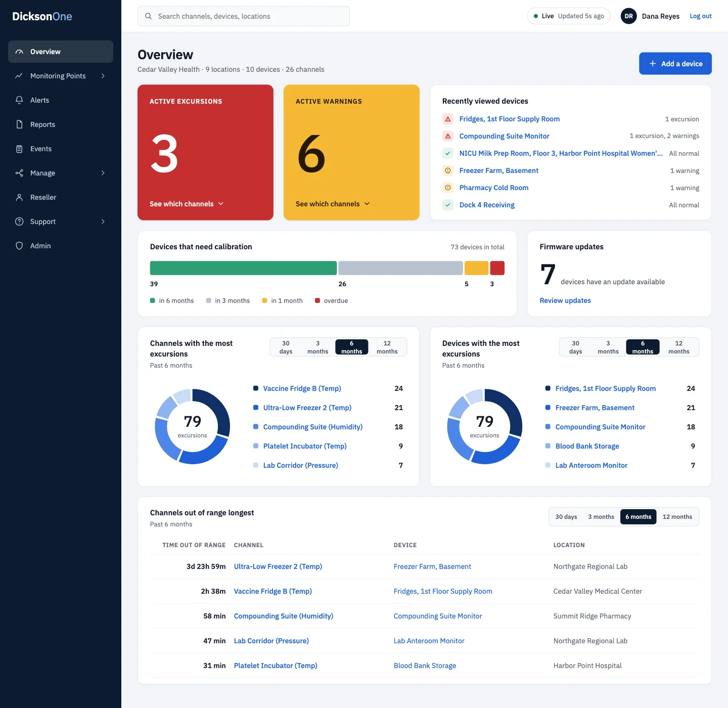This screenshot has height=708, width=728.
Task: Click warning icon beside Freezer Farm, Basement
Action: [x=448, y=170]
